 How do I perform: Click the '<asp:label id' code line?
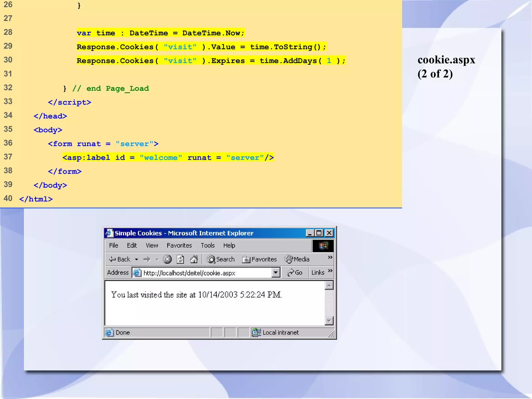tap(168, 157)
